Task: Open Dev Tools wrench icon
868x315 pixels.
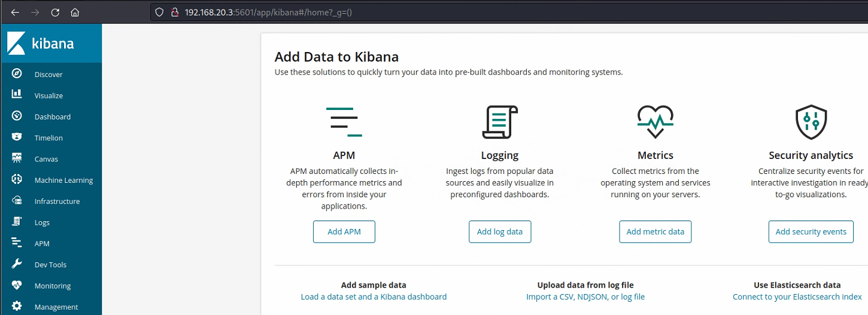Action: coord(17,264)
